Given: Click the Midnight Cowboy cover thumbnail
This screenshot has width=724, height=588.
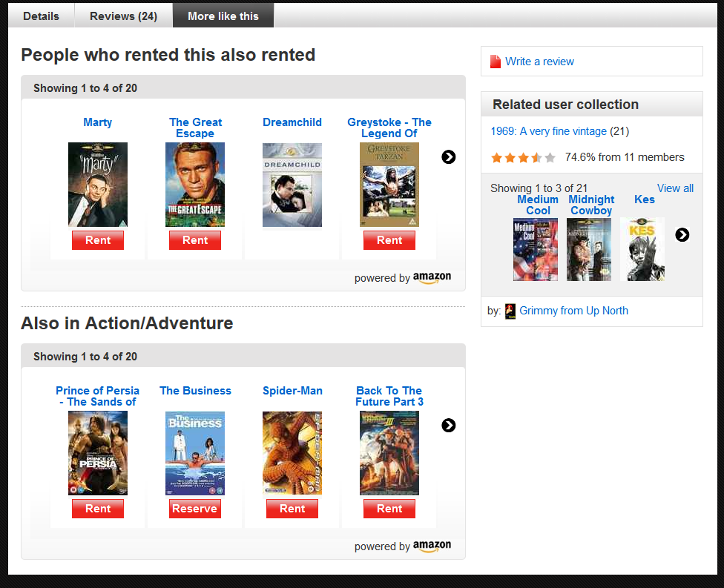Looking at the screenshot, I should (x=589, y=250).
